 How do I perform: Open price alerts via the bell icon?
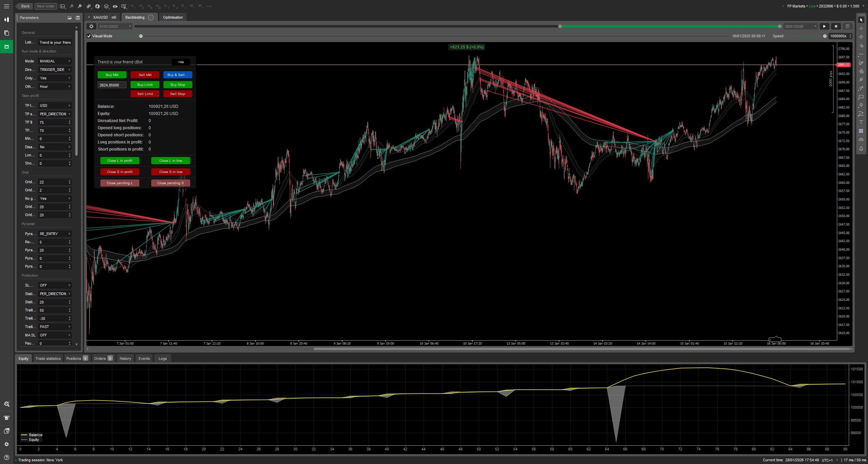[x=861, y=149]
